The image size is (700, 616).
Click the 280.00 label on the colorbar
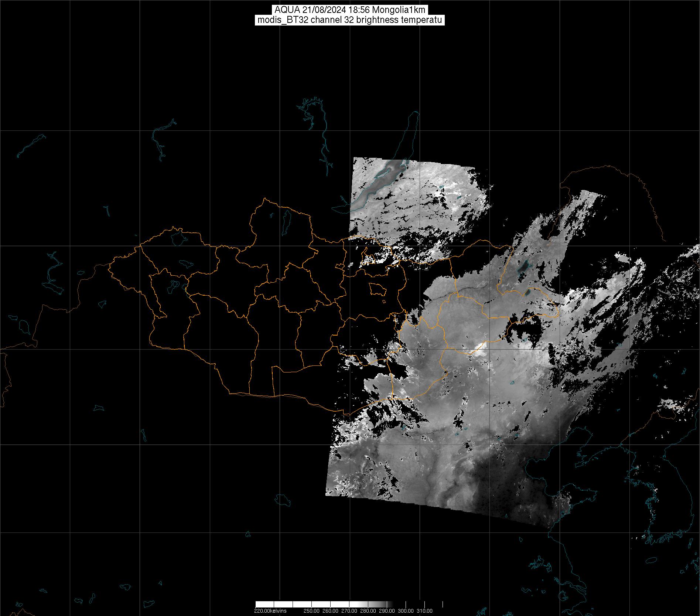368,611
